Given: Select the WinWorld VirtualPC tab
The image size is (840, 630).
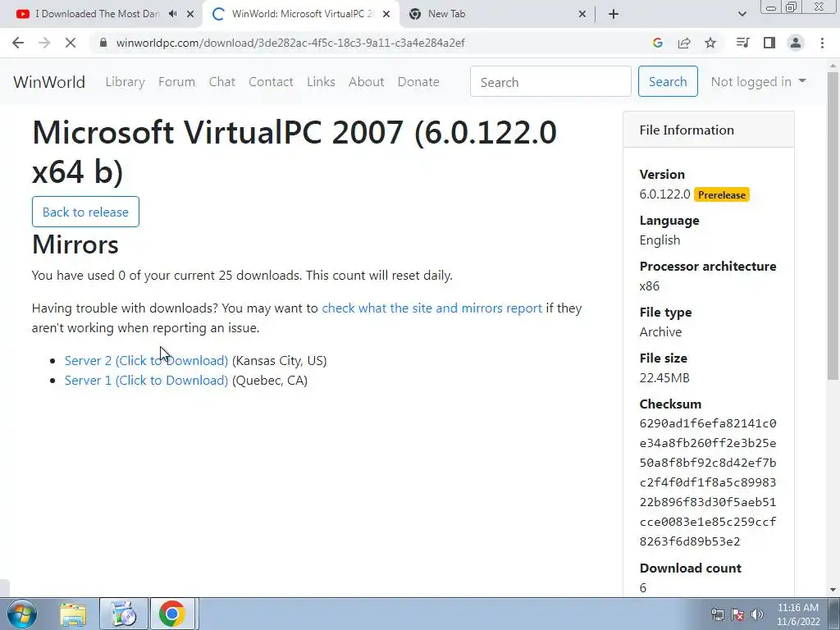Looking at the screenshot, I should click(302, 14).
